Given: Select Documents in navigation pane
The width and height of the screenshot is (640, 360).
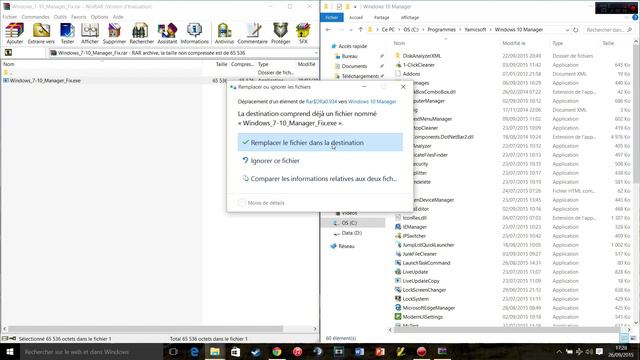Looking at the screenshot, I should [354, 66].
